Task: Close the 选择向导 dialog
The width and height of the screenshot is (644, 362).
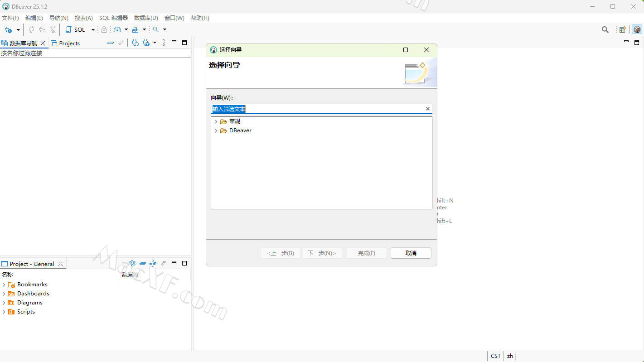Action: pyautogui.click(x=426, y=50)
